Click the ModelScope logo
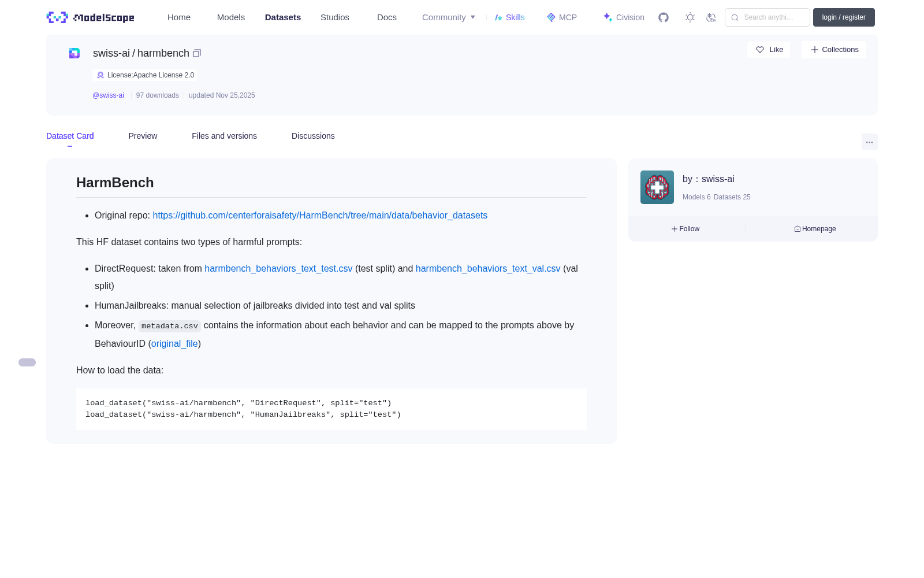Screen dimensions: 924x578 point(91,17)
